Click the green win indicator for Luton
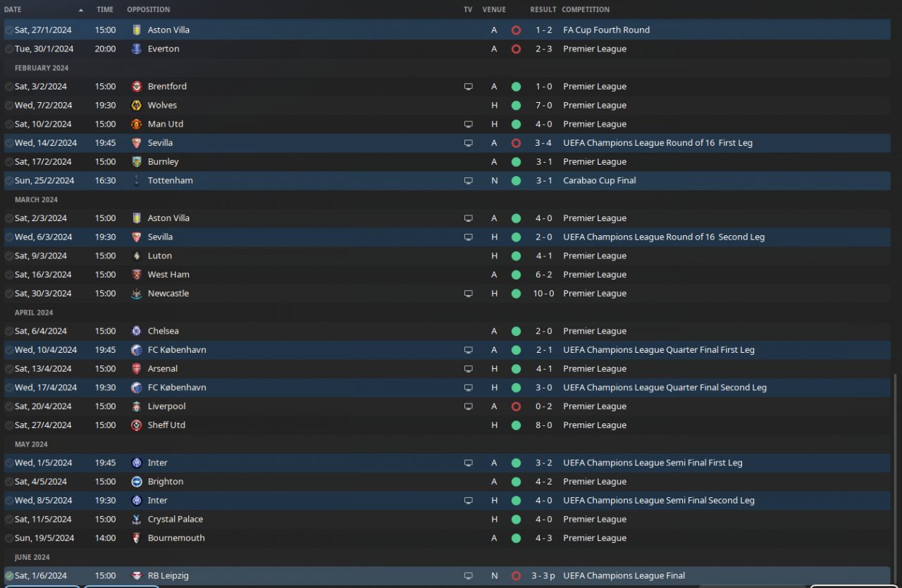 pos(516,256)
